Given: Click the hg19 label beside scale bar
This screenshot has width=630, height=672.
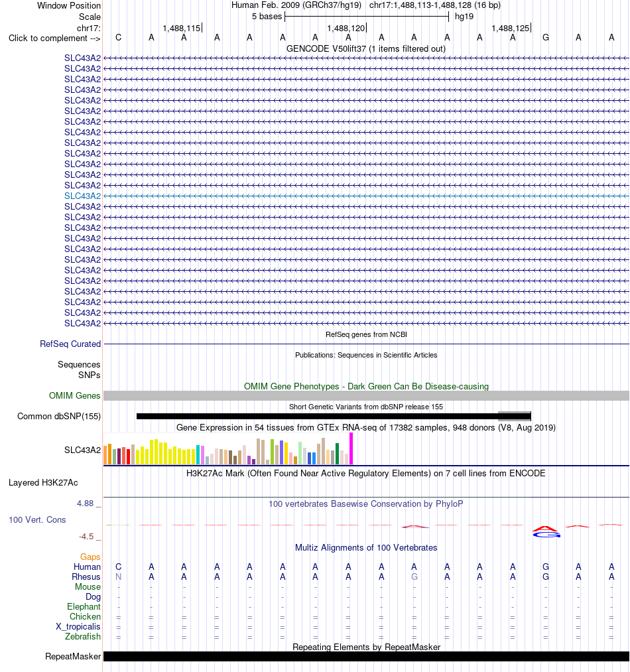Looking at the screenshot, I should pyautogui.click(x=464, y=17).
